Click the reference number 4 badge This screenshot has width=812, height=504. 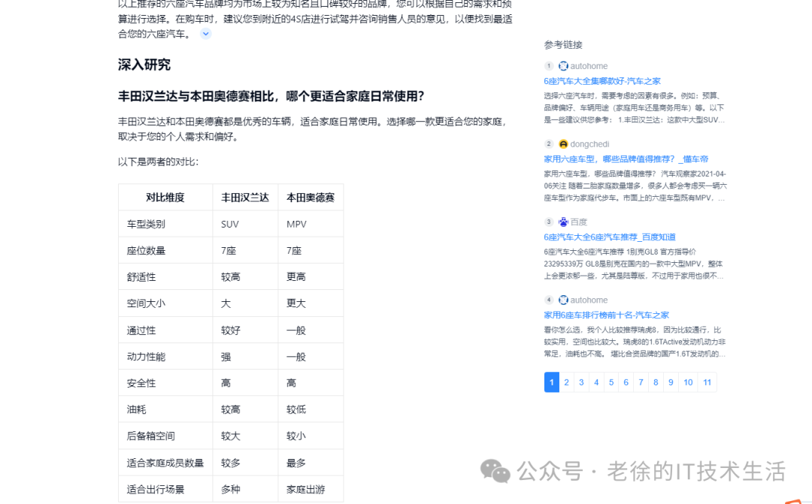tap(549, 300)
